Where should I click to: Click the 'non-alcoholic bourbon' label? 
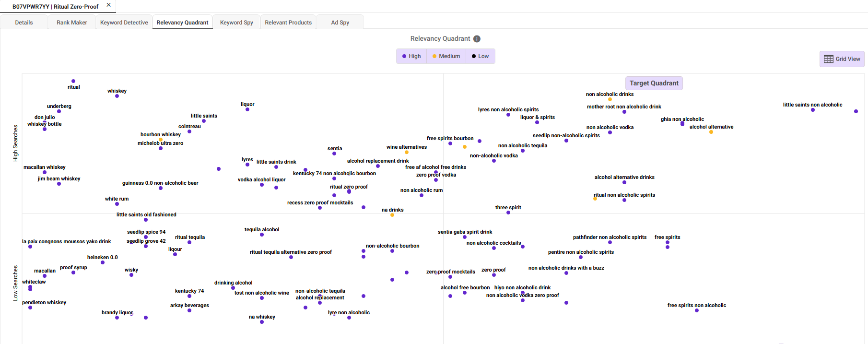pyautogui.click(x=392, y=246)
